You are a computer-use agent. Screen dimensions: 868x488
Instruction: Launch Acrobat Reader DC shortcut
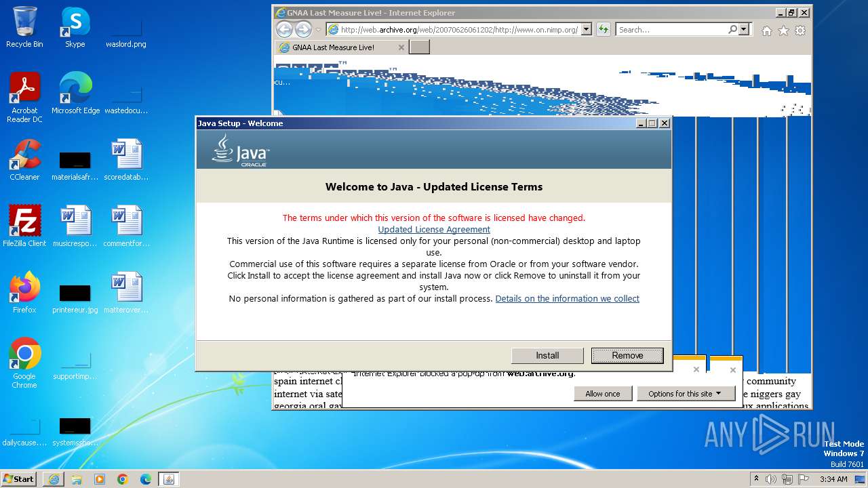24,98
